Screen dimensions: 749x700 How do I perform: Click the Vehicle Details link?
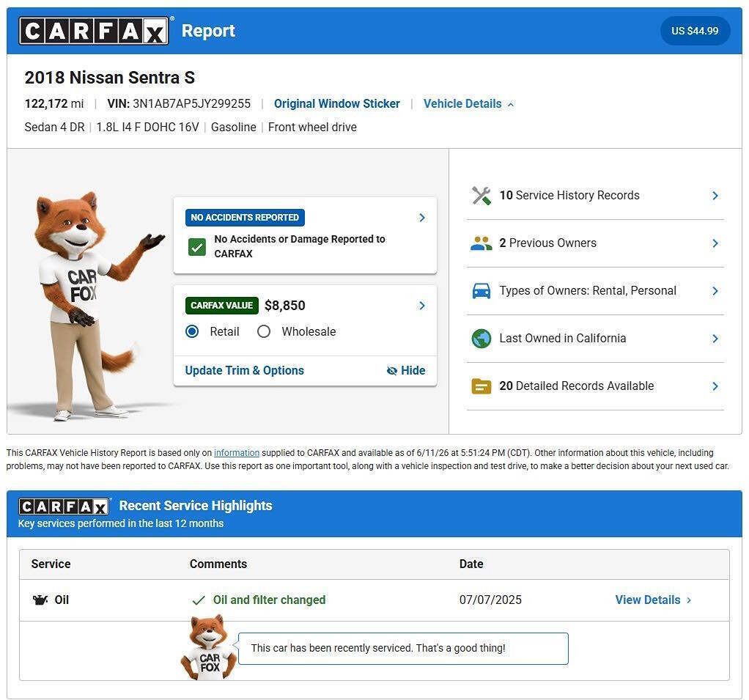pos(462,103)
